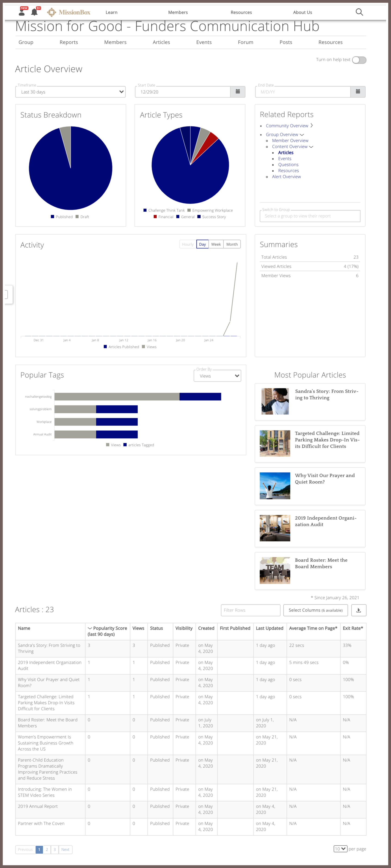Screen dimensions: 391x868
Task: Open Sandra's Story thumbnail image
Action: (x=275, y=401)
